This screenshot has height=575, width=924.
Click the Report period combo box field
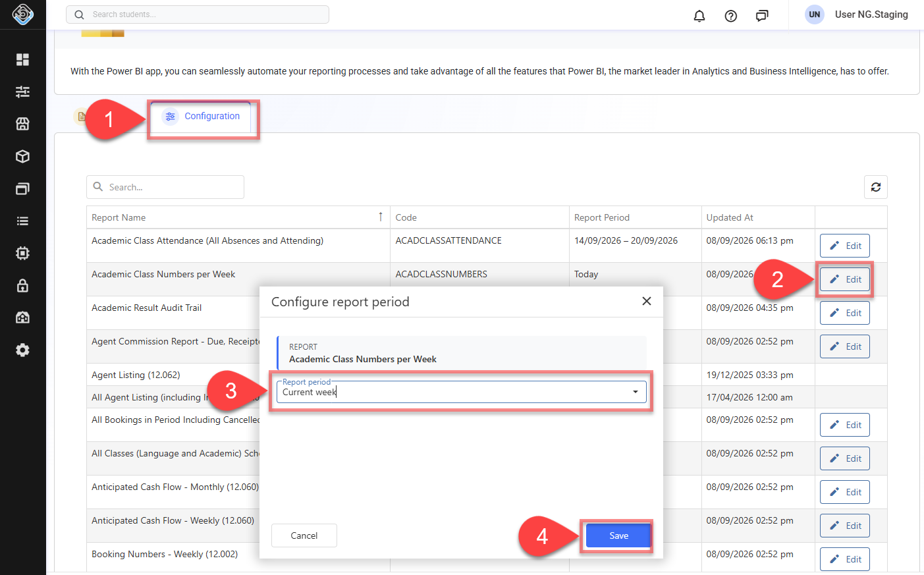click(x=461, y=392)
